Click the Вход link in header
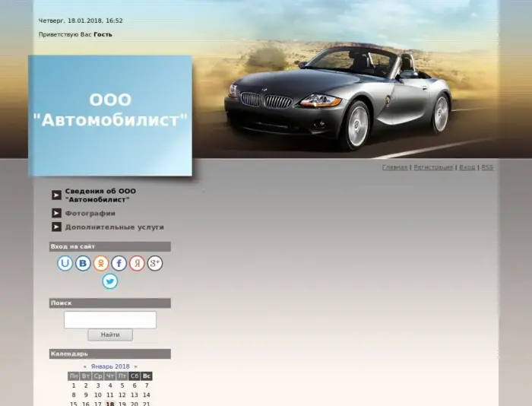 467,167
